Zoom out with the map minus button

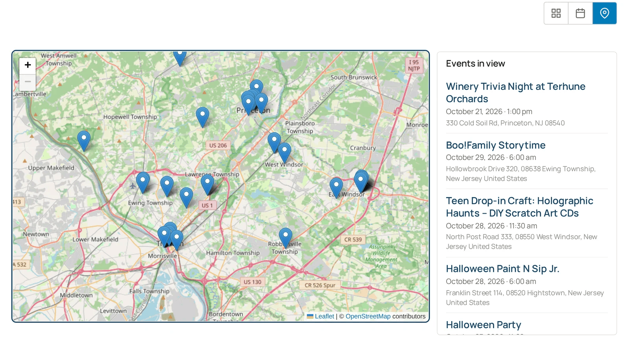pos(28,82)
